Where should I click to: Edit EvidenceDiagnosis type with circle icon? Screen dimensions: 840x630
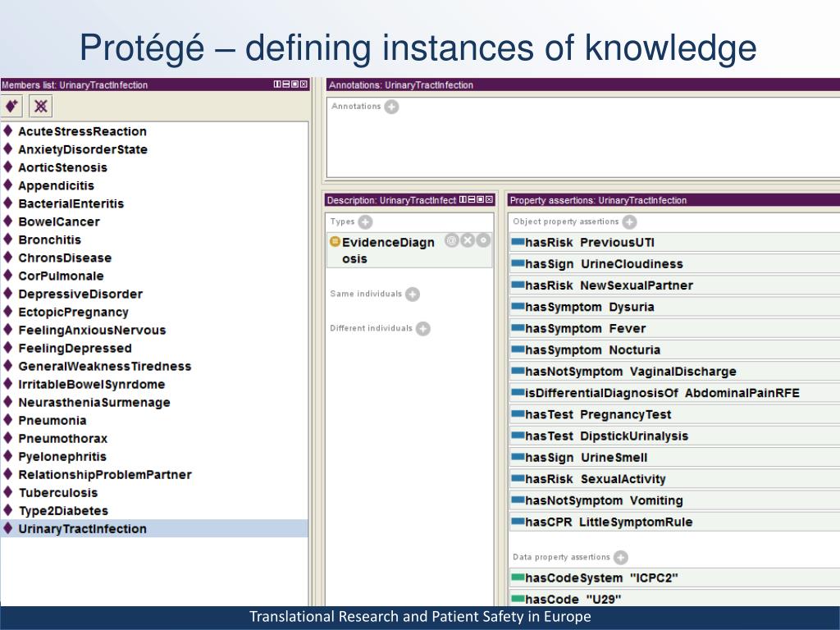(x=483, y=240)
